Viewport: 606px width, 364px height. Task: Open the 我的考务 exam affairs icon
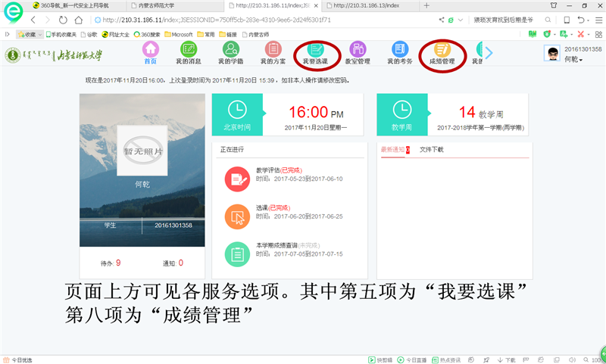pos(399,51)
